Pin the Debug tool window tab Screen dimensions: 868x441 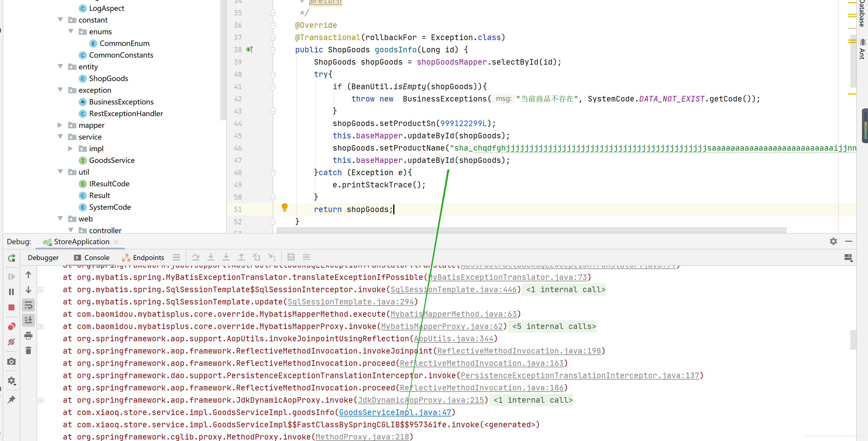[x=11, y=400]
